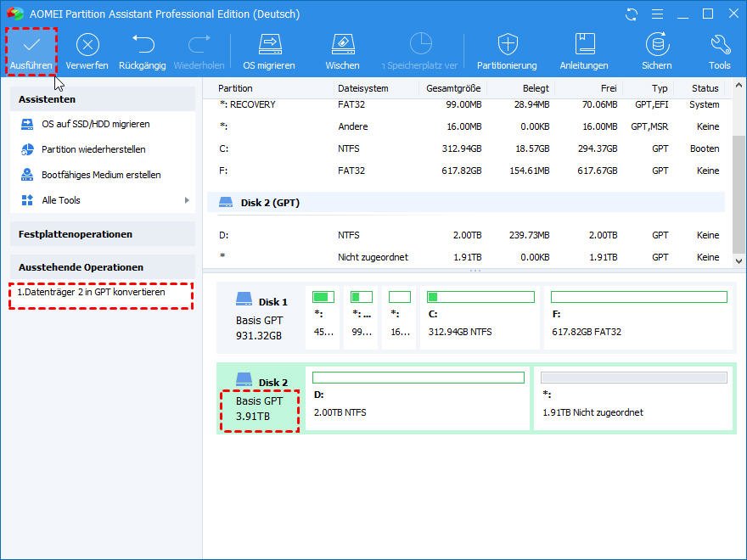Open the Tools wrench icon
This screenshot has height=560, width=747.
tap(720, 44)
